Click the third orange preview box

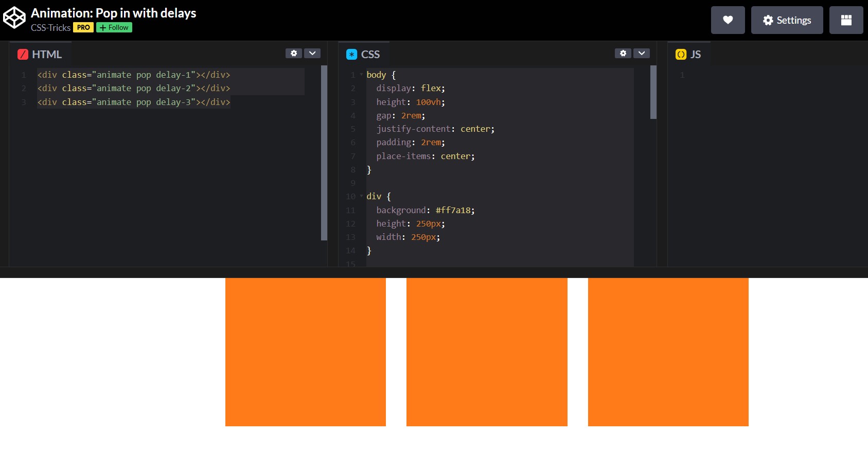[668, 352]
